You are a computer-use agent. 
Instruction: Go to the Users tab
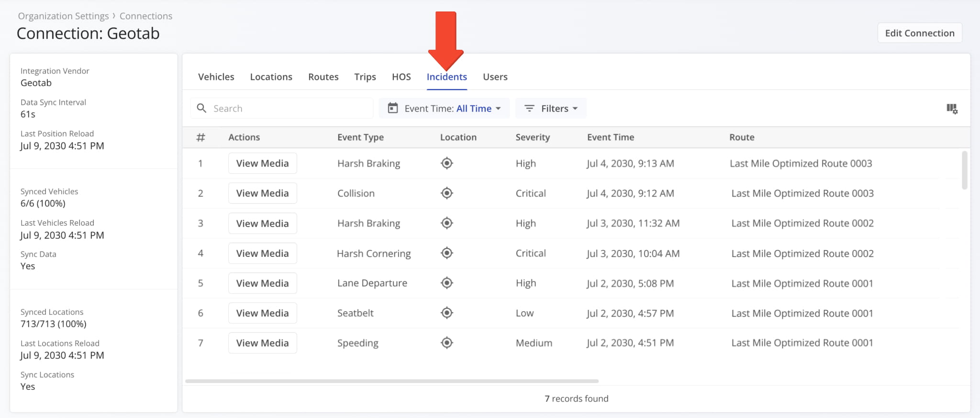click(x=495, y=77)
